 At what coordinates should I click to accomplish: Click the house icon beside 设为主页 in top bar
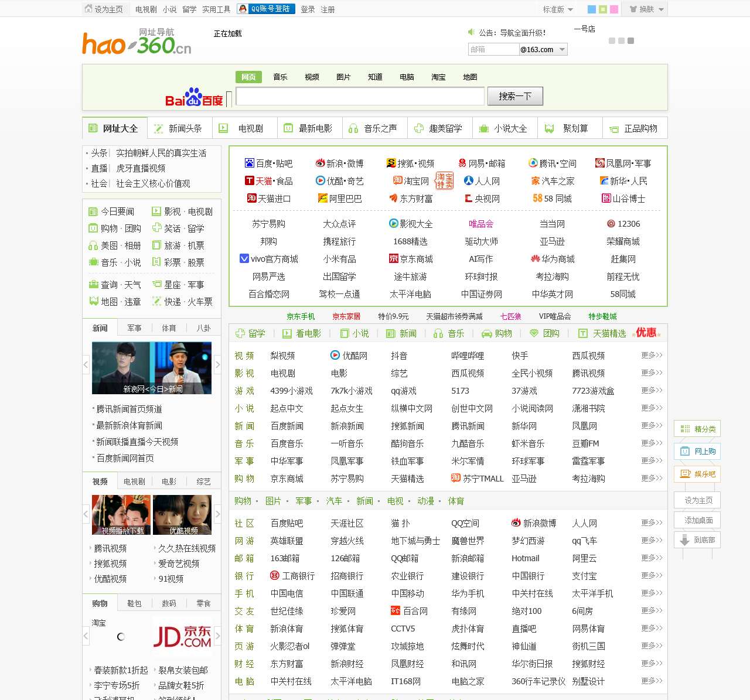[x=88, y=9]
